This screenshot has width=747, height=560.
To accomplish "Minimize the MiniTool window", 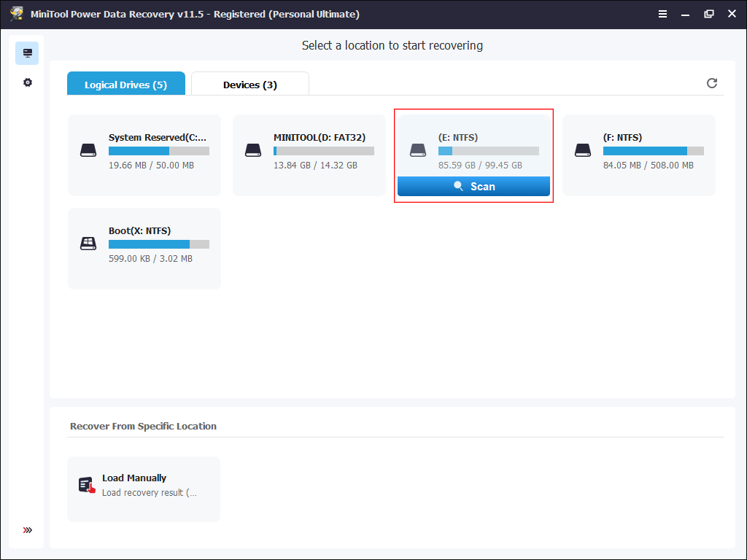I will coord(685,15).
